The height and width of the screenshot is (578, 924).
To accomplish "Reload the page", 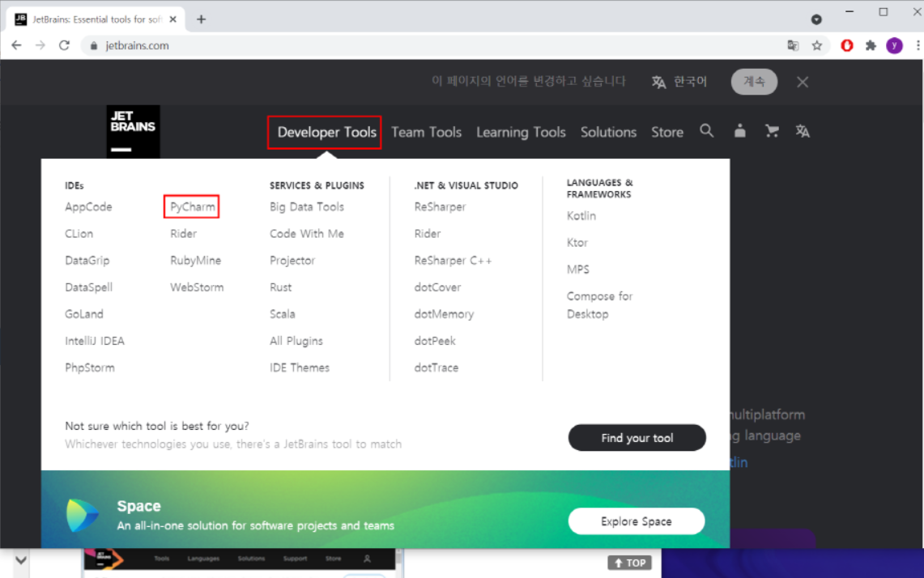I will point(64,45).
